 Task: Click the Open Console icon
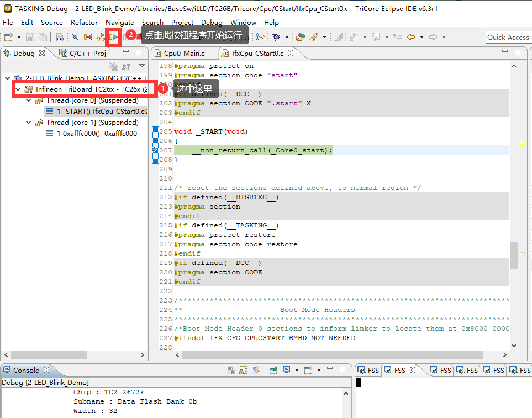tap(308, 370)
